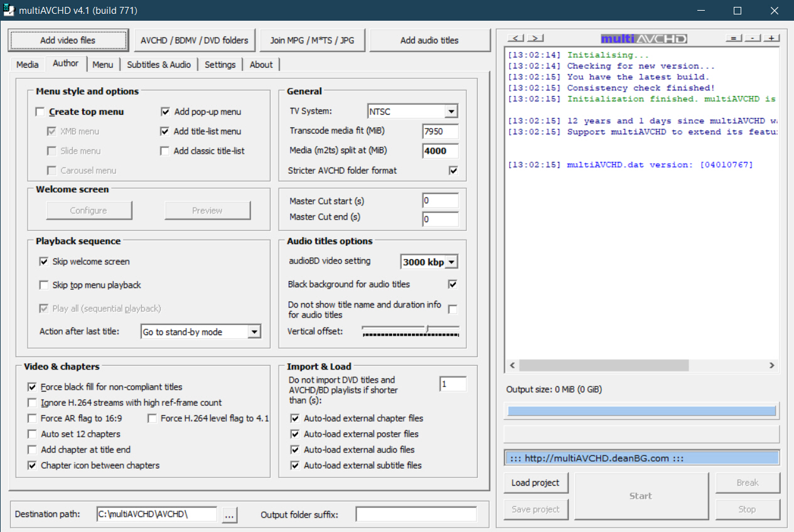The height and width of the screenshot is (532, 794).
Task: Click the Output folder suffix input field
Action: (416, 514)
